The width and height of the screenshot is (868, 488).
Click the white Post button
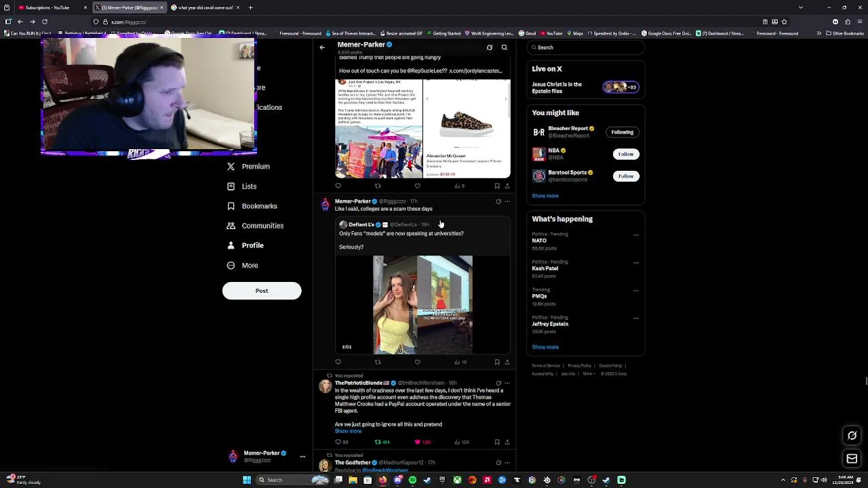coord(262,291)
